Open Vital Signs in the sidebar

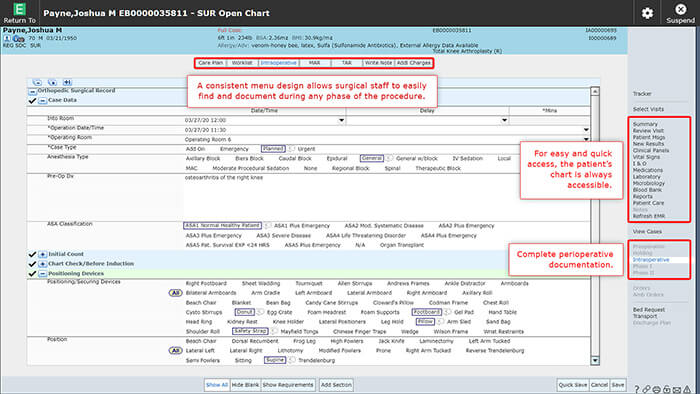pyautogui.click(x=646, y=157)
